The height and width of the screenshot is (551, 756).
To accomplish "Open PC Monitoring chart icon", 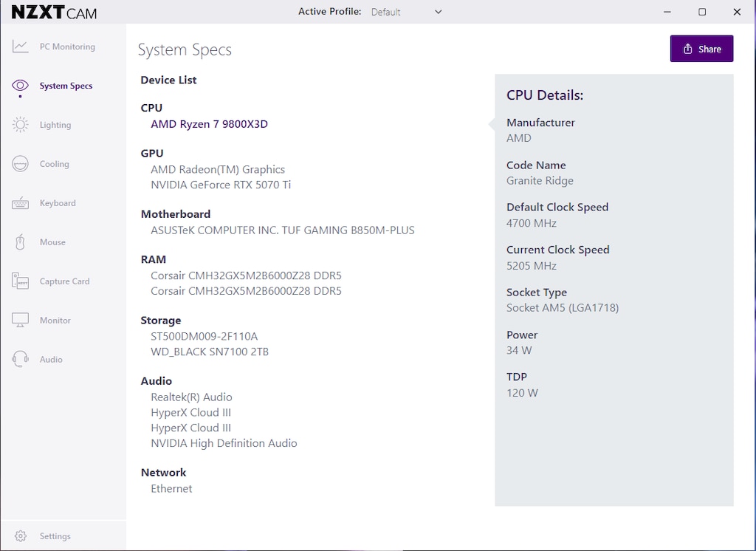I will click(20, 47).
